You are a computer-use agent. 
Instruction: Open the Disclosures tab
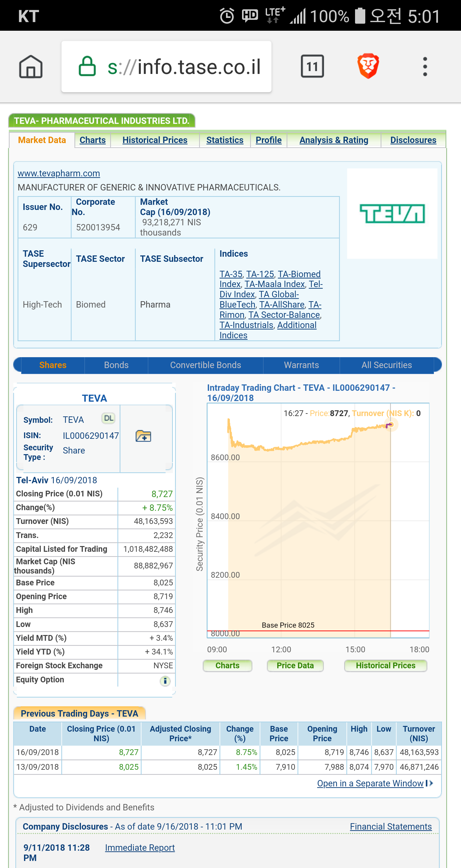pyautogui.click(x=413, y=140)
